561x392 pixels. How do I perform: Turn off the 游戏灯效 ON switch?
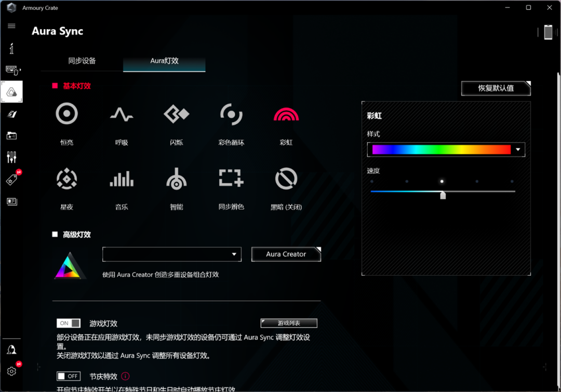click(69, 323)
